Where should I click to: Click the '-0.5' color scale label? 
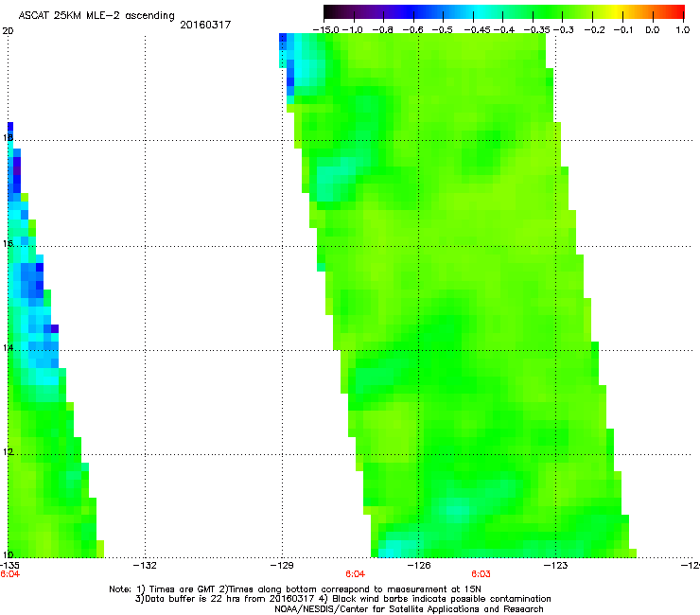[x=443, y=30]
